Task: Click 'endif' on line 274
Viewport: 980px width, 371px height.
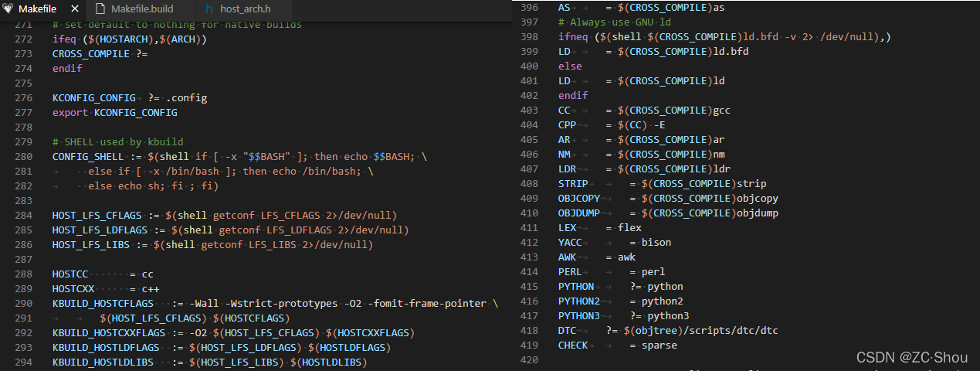Action: (67, 68)
